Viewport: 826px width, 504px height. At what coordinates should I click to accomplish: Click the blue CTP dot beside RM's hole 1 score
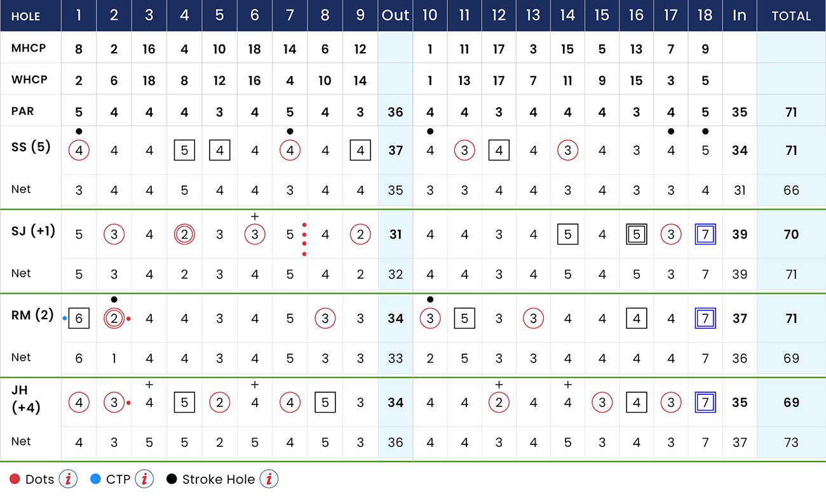(x=65, y=318)
